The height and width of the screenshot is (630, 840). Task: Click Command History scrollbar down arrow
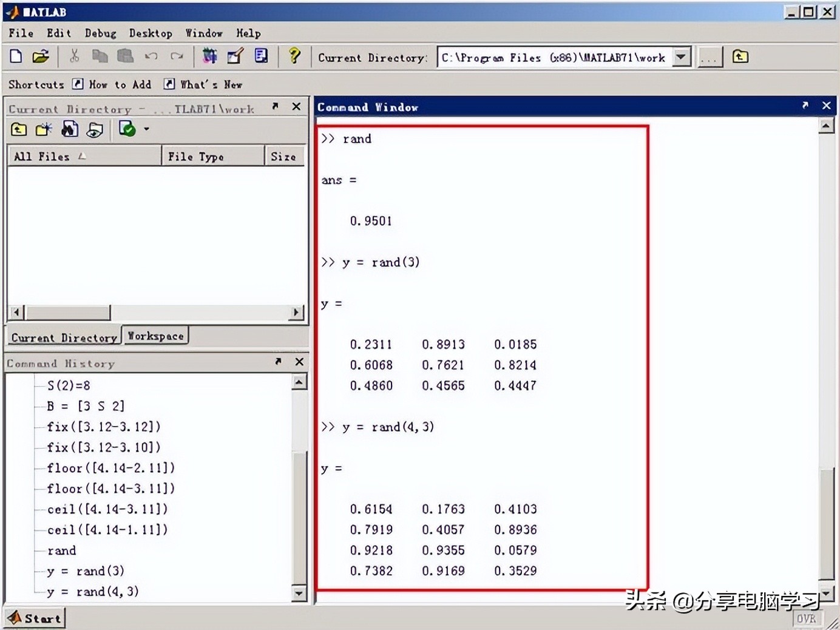pyautogui.click(x=299, y=594)
